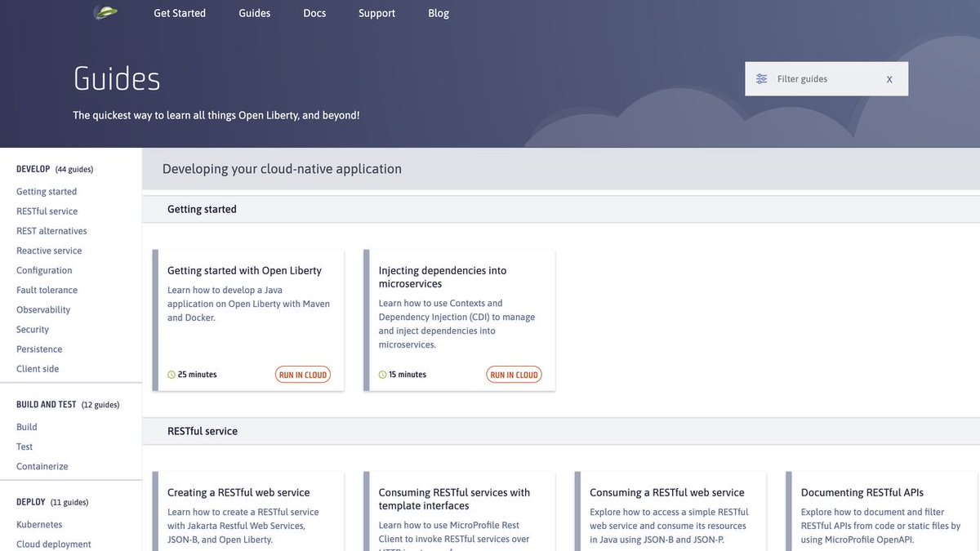The height and width of the screenshot is (551, 980).
Task: Select REST alternatives in the sidebar
Action: (x=51, y=231)
